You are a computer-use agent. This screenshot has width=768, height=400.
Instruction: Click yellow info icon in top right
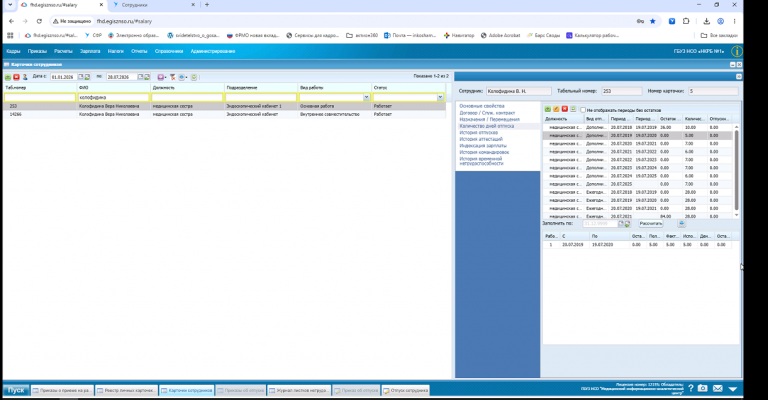click(737, 51)
